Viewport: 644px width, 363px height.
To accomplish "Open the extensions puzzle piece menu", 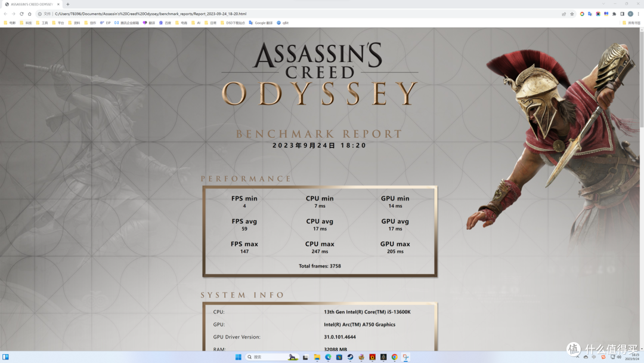I will 614,14.
